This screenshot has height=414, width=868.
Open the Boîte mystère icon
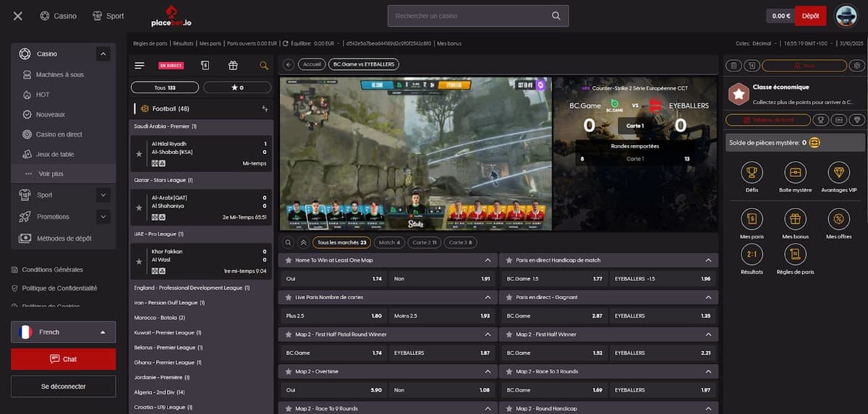coord(796,173)
